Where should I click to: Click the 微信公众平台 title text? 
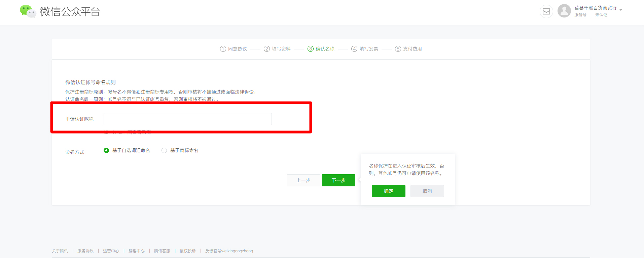(70, 11)
